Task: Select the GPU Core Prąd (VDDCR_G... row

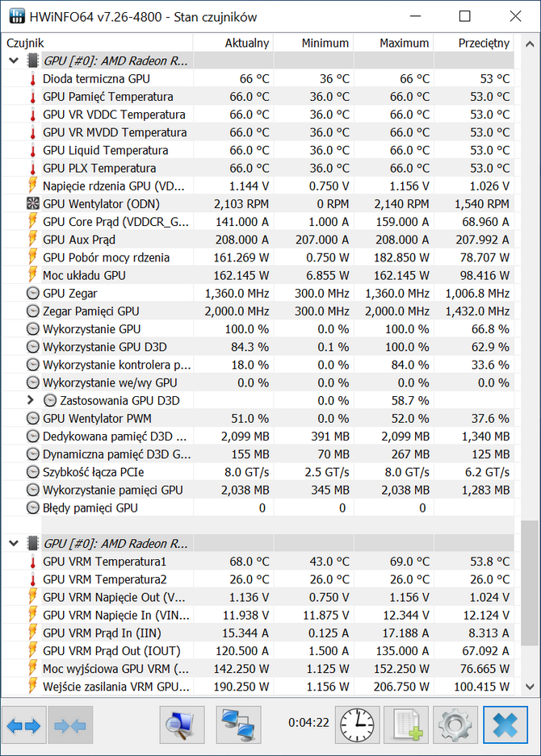Action: pyautogui.click(x=258, y=222)
